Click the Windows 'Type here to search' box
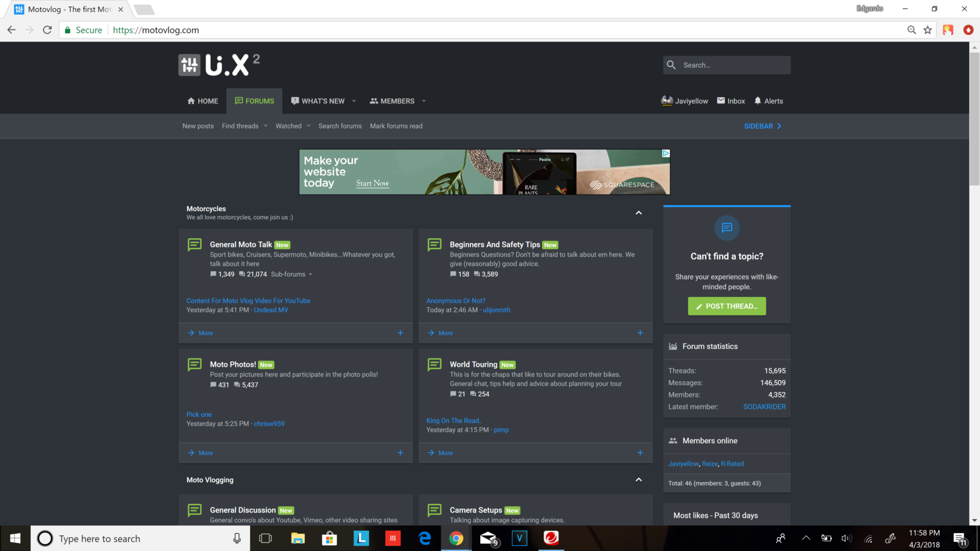Screen dimensions: 980x551 [140, 538]
